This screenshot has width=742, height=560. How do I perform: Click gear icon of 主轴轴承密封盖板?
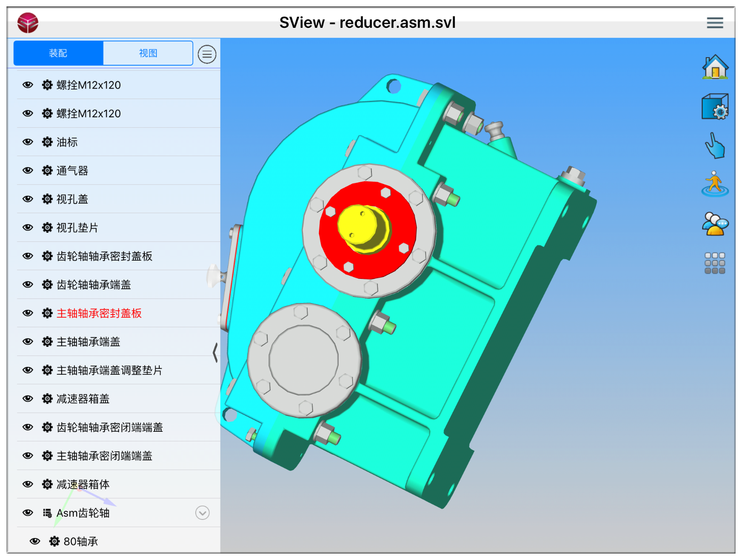[47, 313]
